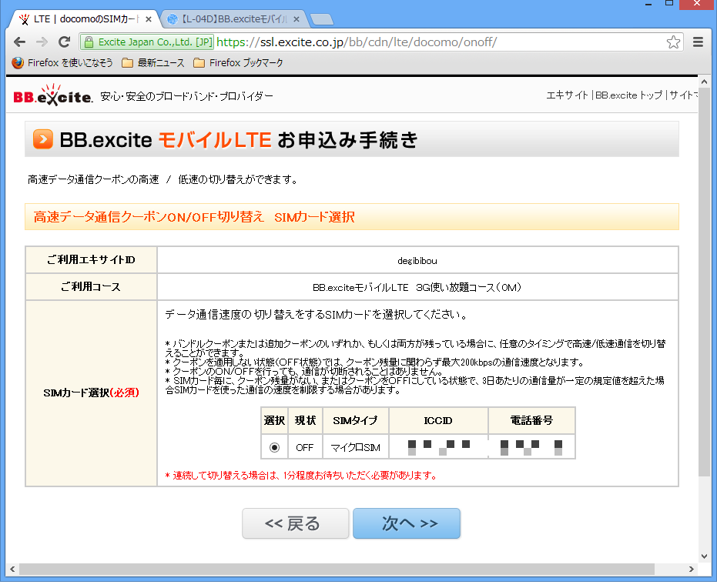The image size is (717, 588).
Task: Click the 3G使い放題コース plan text
Action: coord(469,287)
